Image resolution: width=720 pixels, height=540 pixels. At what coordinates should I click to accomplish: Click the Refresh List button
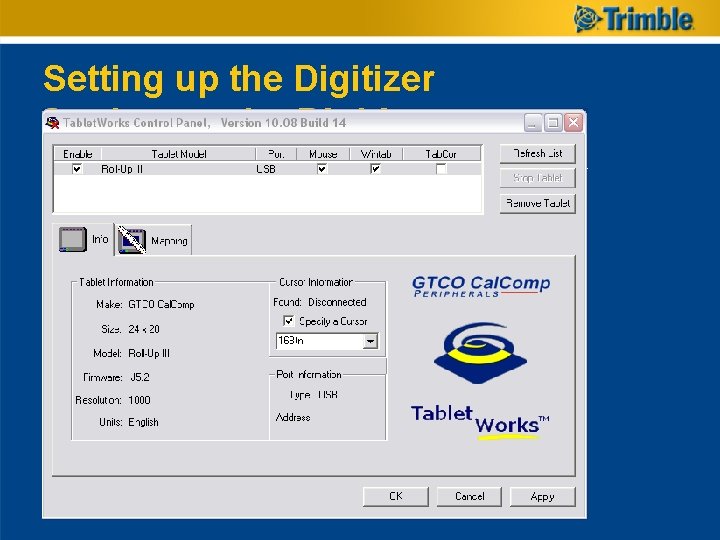tap(538, 153)
